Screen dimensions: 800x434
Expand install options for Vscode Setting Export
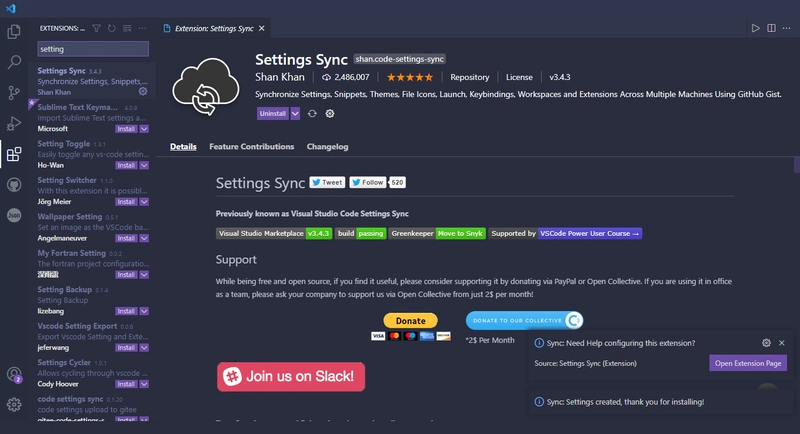click(x=144, y=348)
